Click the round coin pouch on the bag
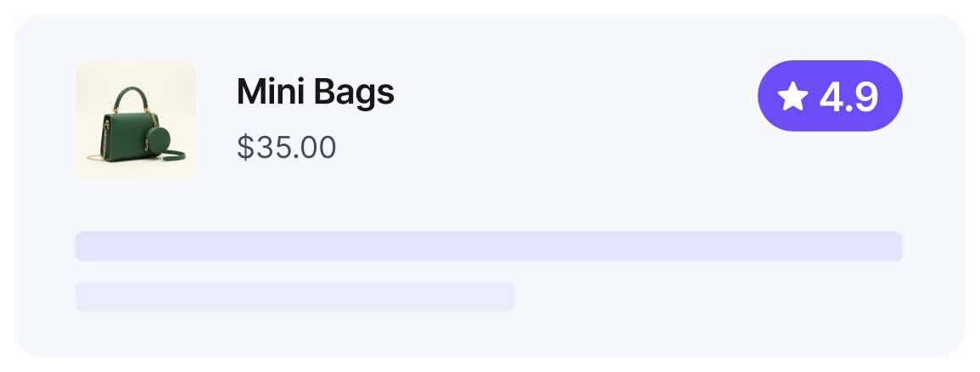Screen dimensions: 980x372 [x=157, y=140]
